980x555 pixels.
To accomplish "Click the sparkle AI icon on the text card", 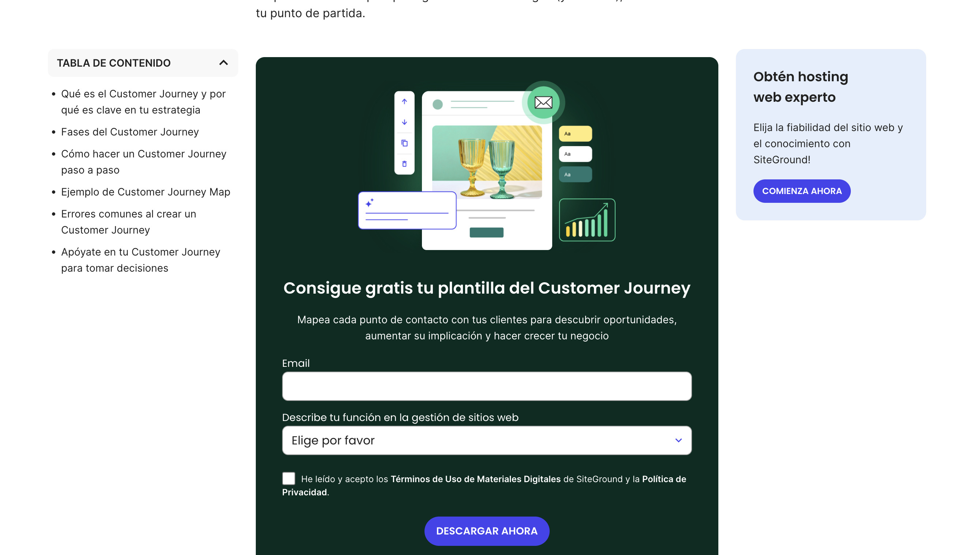I will click(370, 204).
